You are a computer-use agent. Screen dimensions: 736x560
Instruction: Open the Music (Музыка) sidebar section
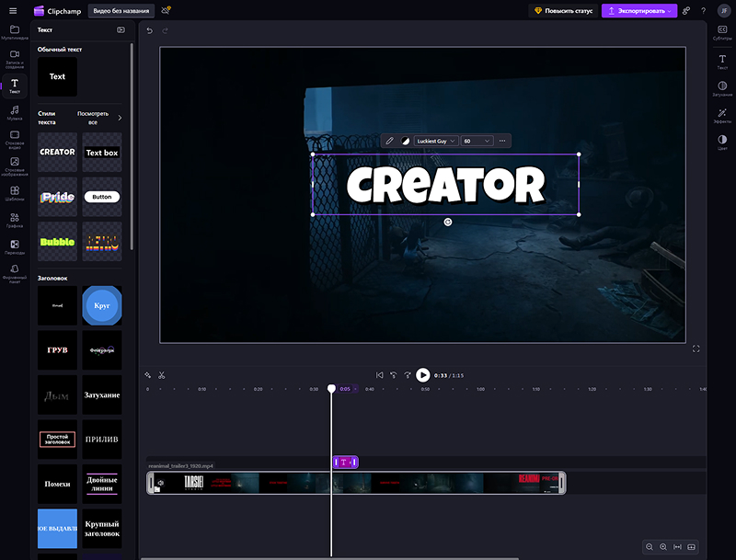click(x=15, y=112)
